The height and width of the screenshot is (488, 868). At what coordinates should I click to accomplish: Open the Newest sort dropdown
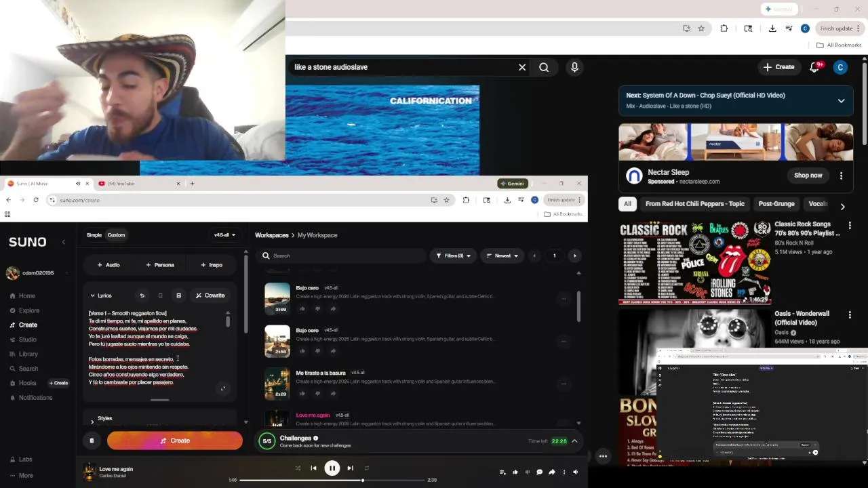[502, 256]
